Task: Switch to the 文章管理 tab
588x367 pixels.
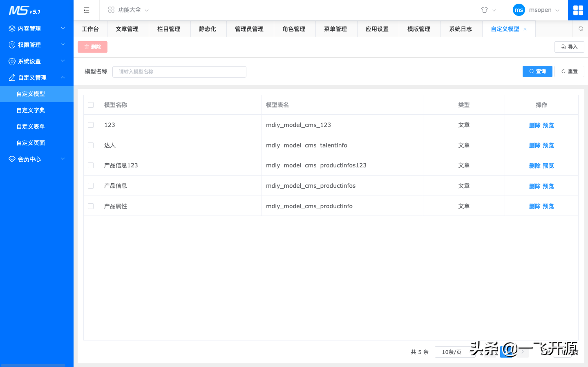Action: (127, 29)
